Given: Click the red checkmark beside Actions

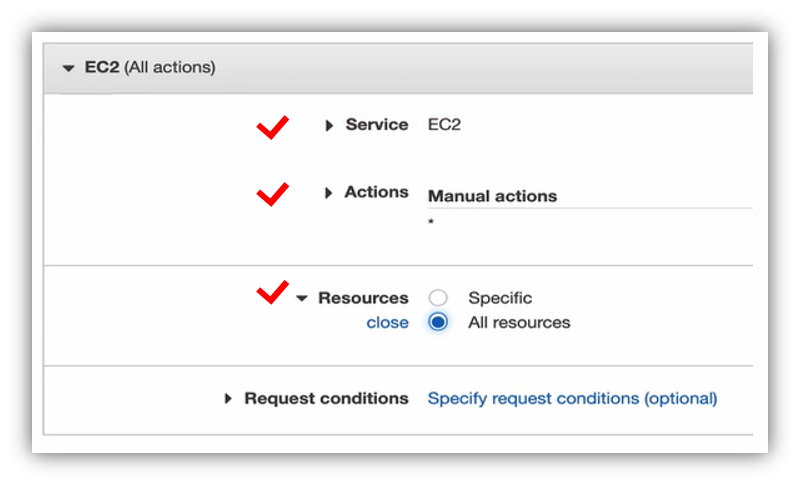Looking at the screenshot, I should pos(272,194).
